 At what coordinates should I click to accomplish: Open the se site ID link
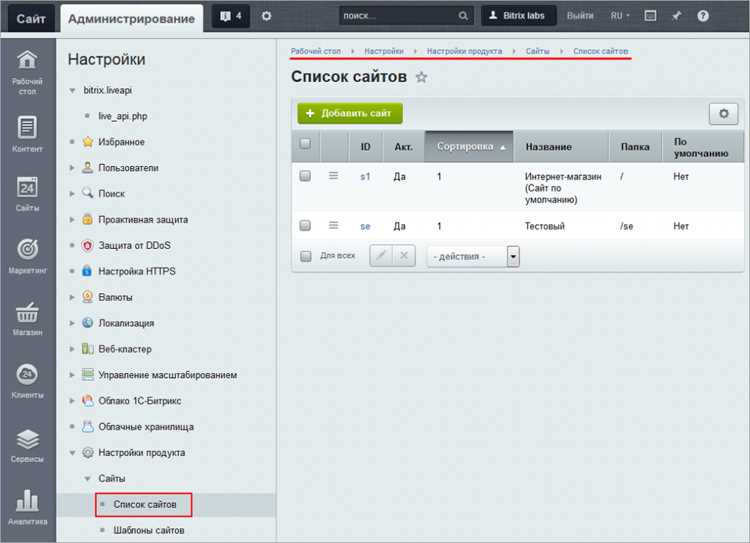(365, 226)
